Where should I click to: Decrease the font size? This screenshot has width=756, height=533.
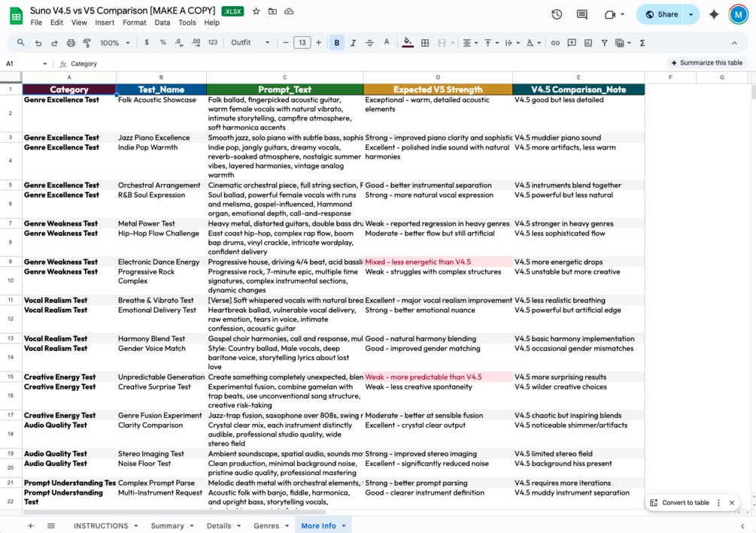(285, 43)
